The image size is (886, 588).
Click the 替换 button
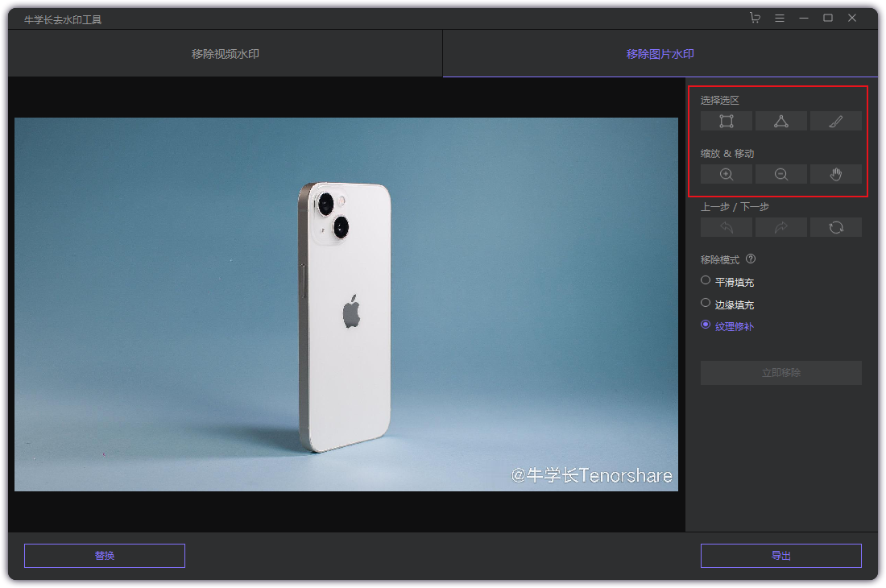(105, 556)
